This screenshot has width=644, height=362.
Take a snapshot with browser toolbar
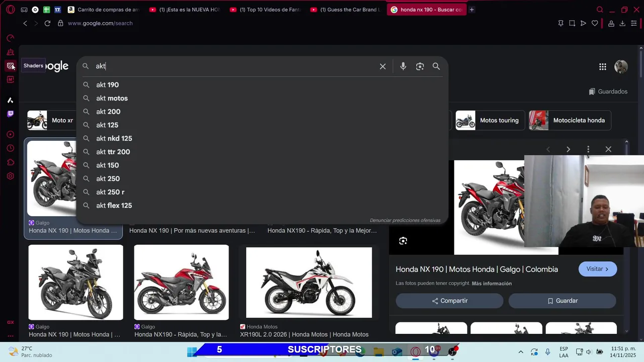coord(572,23)
